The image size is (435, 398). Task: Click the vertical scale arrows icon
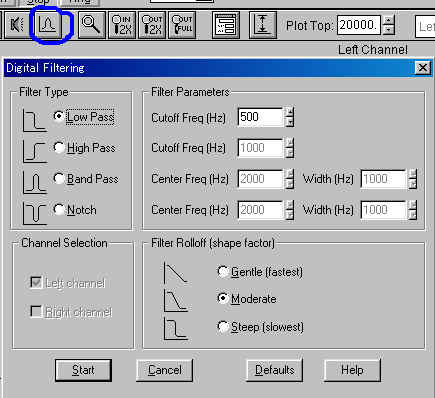click(x=263, y=25)
